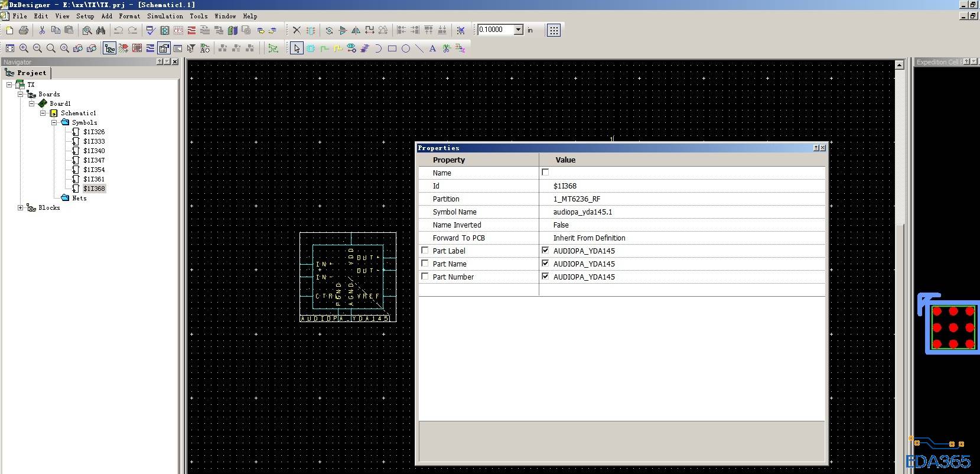980x474 pixels.
Task: Click the binoculars Find icon
Action: (101, 30)
